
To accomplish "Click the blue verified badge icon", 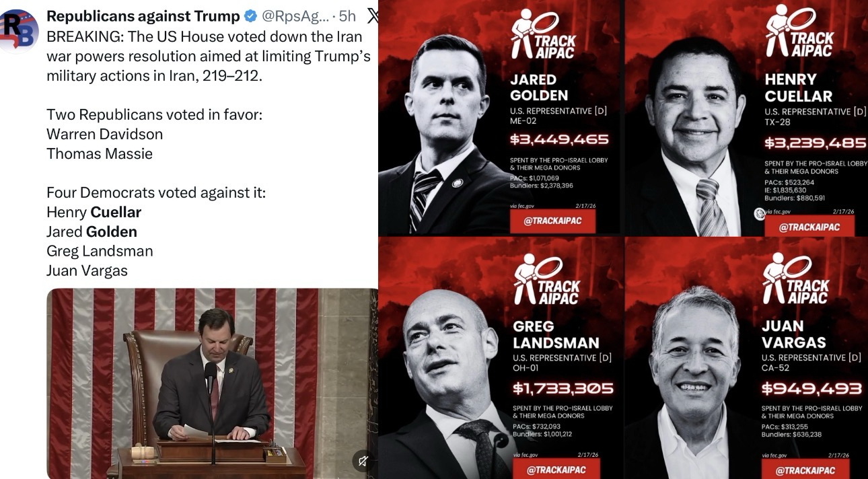I will tap(250, 16).
